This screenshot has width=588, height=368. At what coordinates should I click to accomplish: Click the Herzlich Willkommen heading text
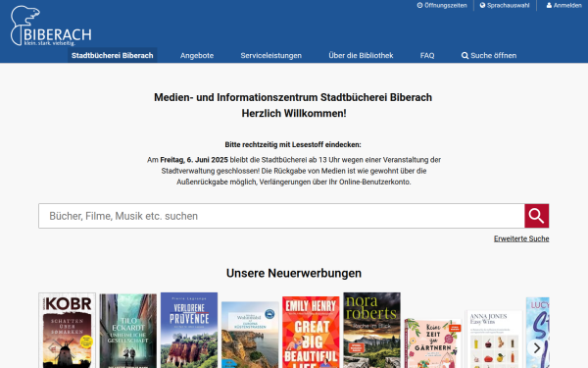point(294,113)
